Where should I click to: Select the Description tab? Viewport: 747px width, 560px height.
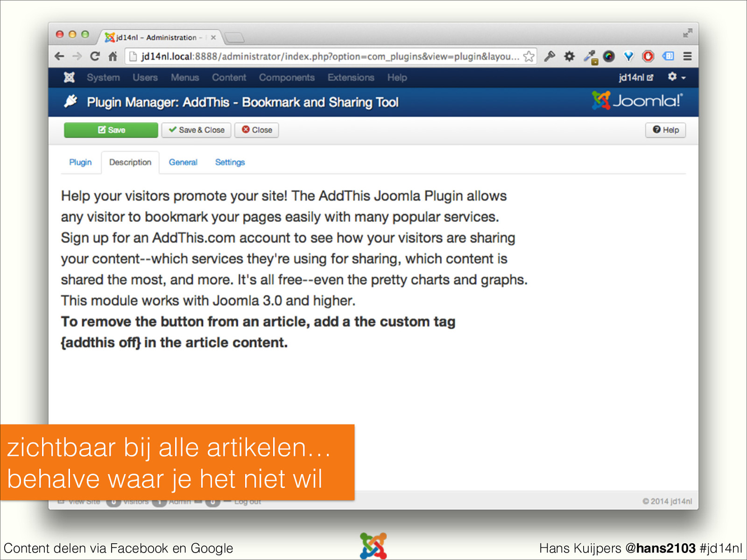(x=130, y=162)
